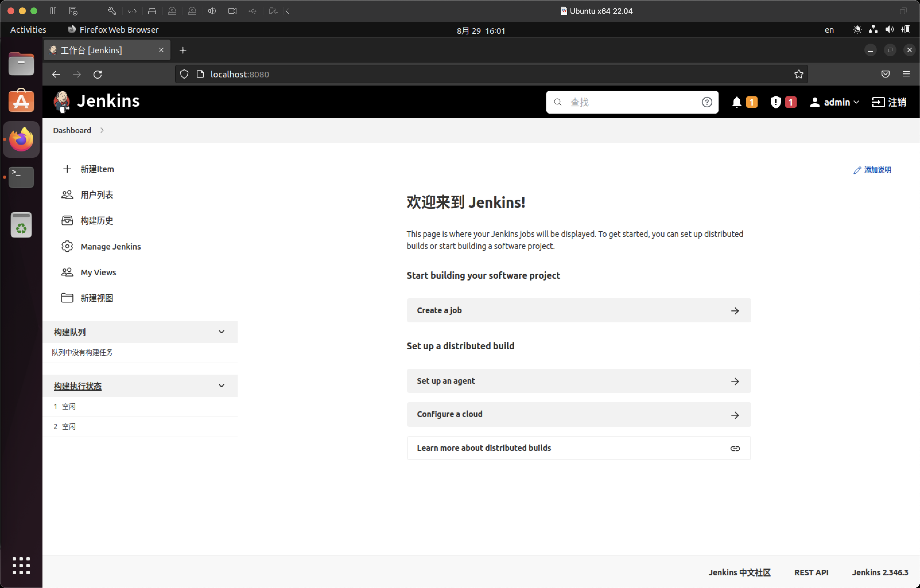
Task: Expand the 构建执行状态 section
Action: point(221,385)
